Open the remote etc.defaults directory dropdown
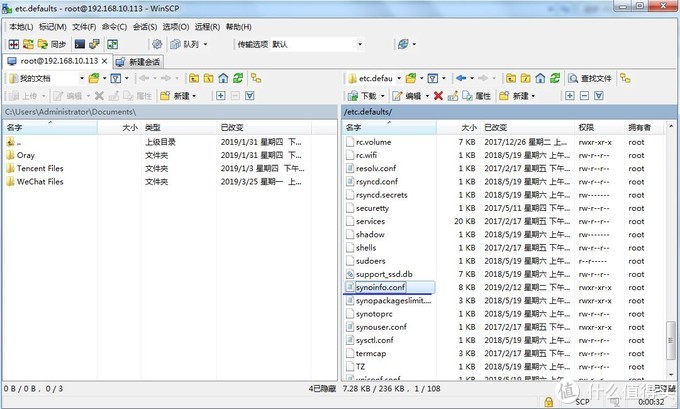 pyautogui.click(x=403, y=78)
